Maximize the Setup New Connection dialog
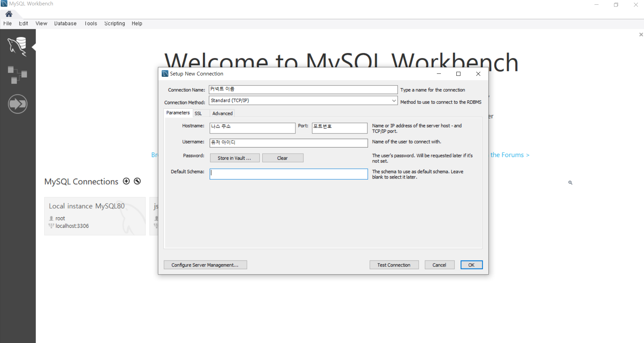This screenshot has height=343, width=644. 458,74
